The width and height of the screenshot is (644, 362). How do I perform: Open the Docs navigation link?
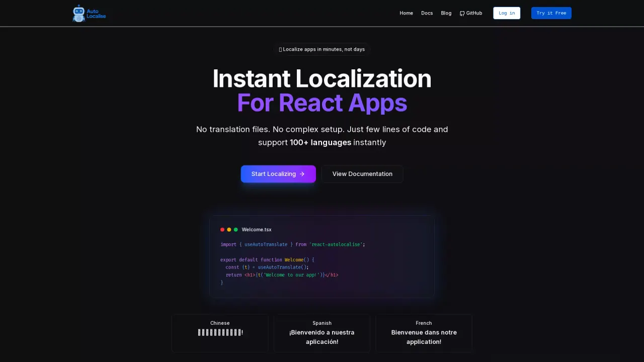click(427, 13)
